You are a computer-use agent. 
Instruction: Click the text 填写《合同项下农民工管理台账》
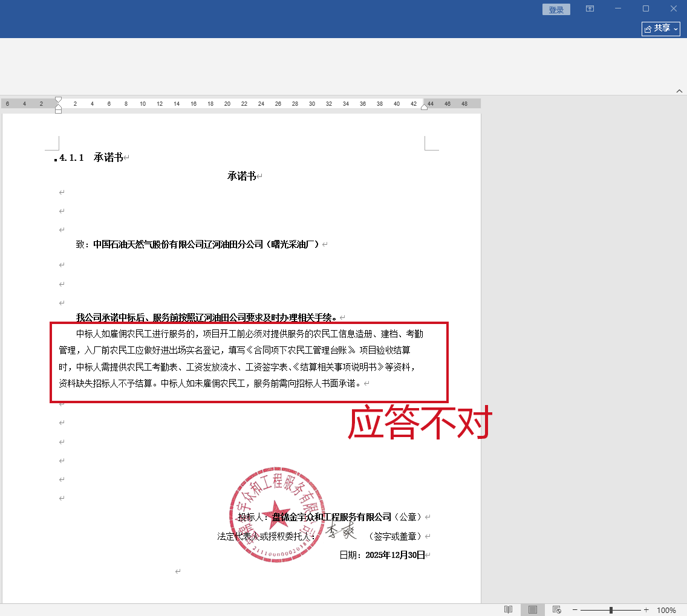(x=292, y=350)
